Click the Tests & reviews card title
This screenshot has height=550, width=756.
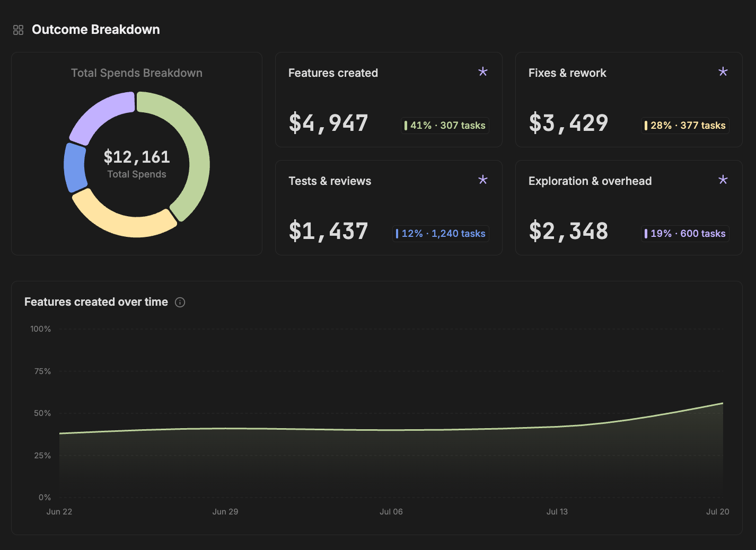tap(330, 181)
